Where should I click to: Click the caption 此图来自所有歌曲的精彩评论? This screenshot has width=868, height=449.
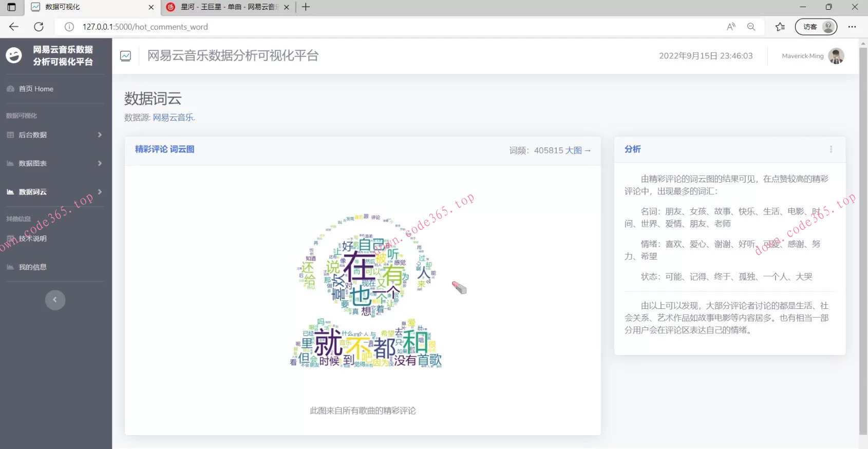click(x=363, y=411)
